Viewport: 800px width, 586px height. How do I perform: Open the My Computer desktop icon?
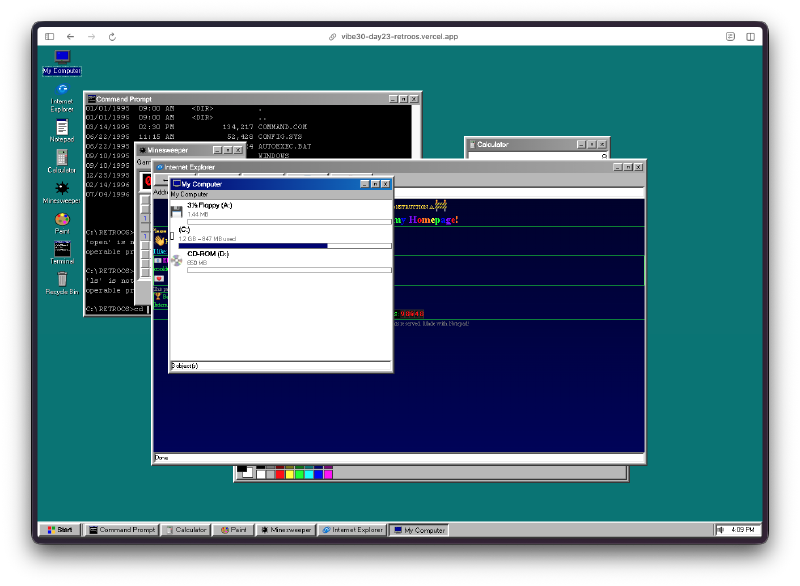62,58
